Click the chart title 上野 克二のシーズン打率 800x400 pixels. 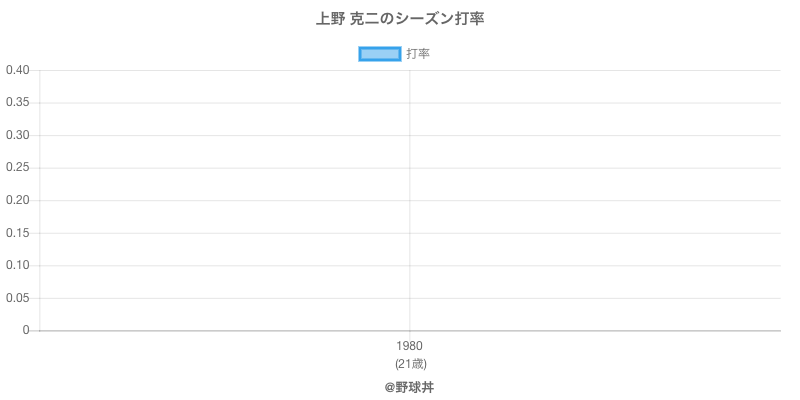coord(400,19)
